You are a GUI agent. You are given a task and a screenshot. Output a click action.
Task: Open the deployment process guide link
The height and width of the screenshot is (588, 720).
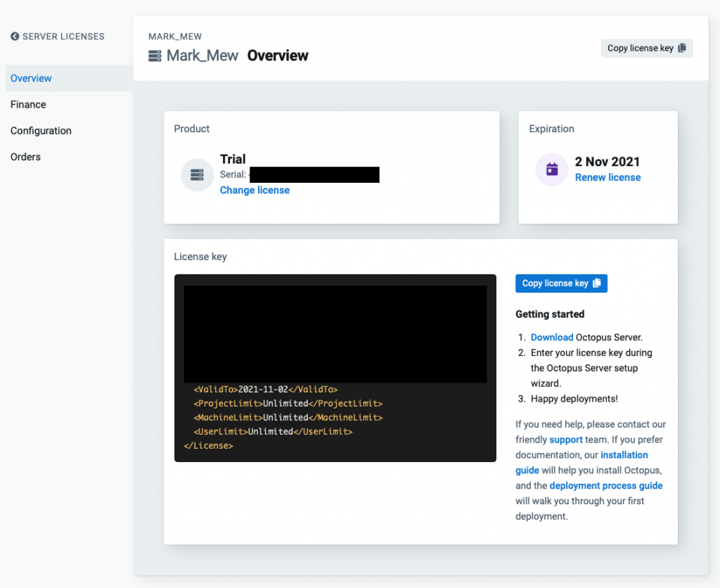pyautogui.click(x=605, y=485)
